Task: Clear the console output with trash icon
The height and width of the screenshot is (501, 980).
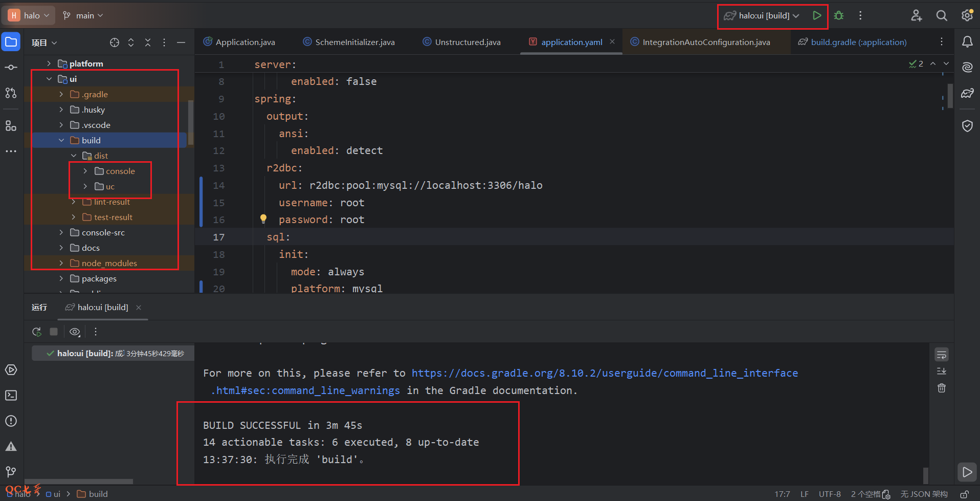Action: pyautogui.click(x=941, y=388)
